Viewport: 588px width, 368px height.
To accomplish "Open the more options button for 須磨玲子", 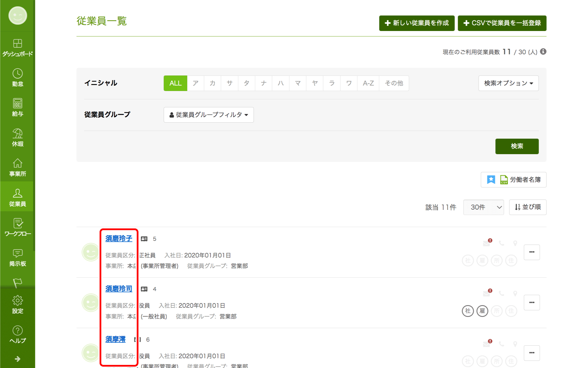I will point(531,252).
